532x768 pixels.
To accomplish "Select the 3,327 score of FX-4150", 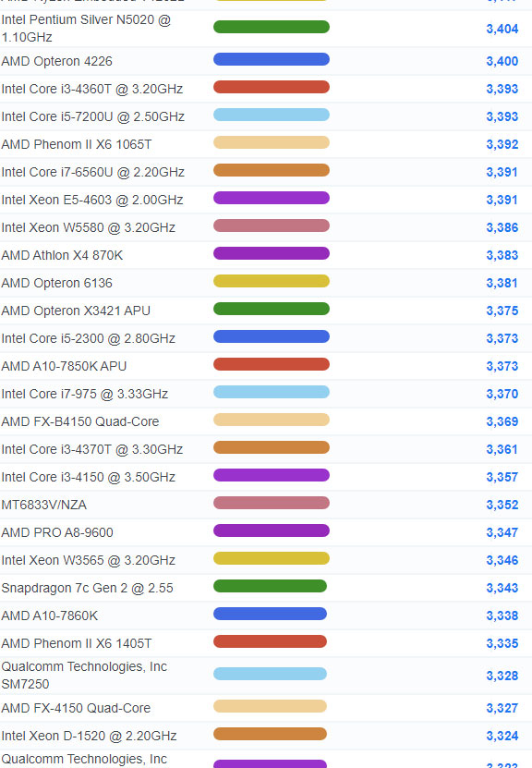I will click(502, 708).
